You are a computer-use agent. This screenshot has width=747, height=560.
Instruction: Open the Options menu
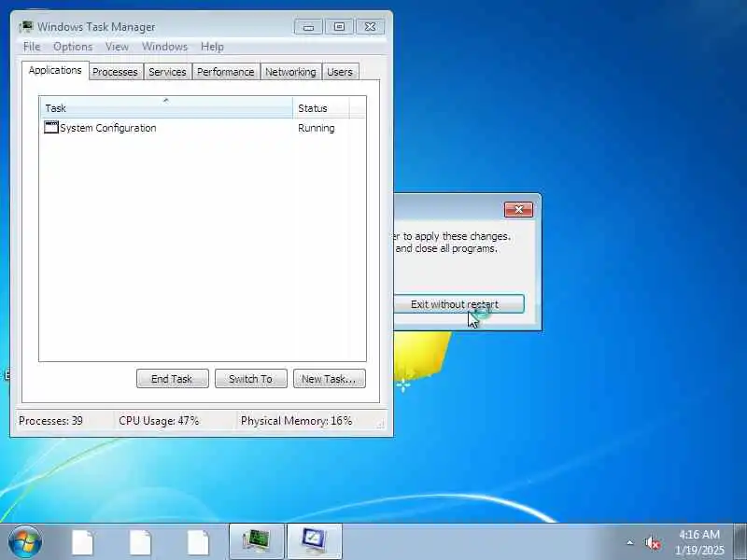(73, 47)
